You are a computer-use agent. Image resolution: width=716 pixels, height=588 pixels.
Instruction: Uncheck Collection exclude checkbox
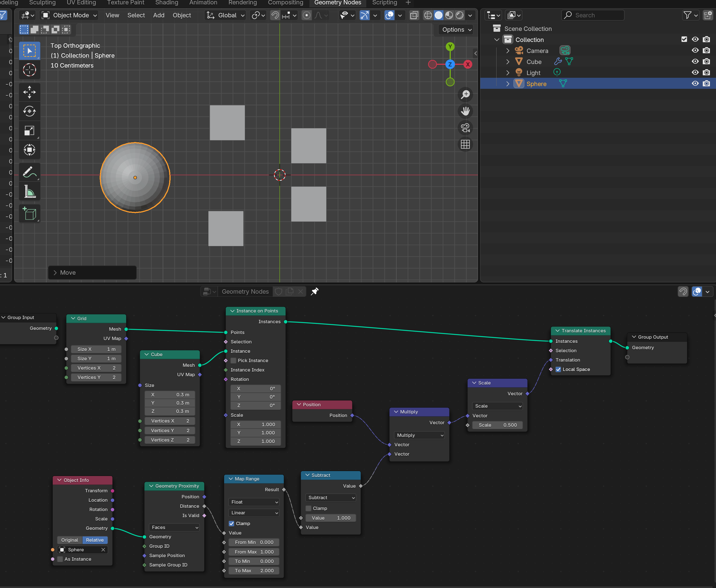click(x=684, y=39)
